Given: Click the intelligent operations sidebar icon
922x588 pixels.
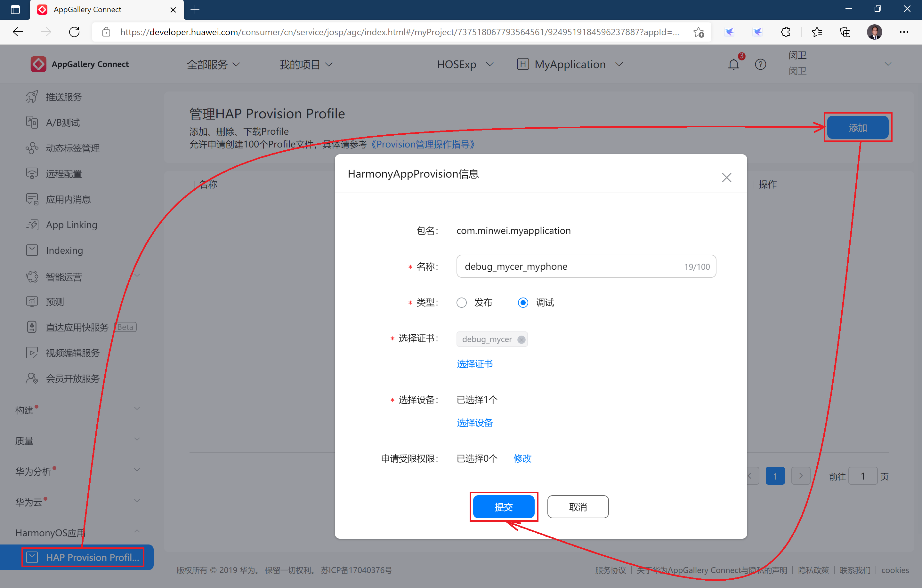Looking at the screenshot, I should click(32, 277).
